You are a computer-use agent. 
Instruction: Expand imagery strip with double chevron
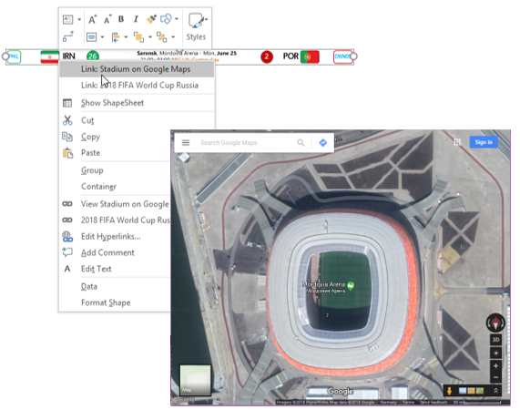495,391
